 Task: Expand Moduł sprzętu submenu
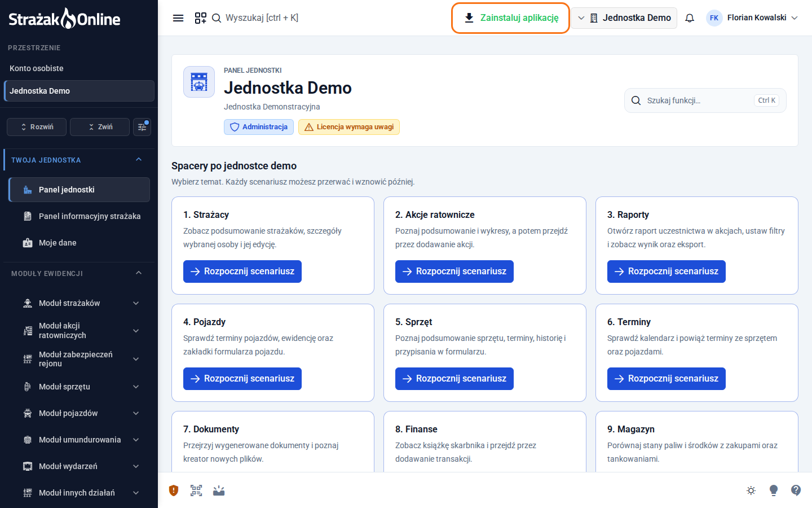(136, 387)
